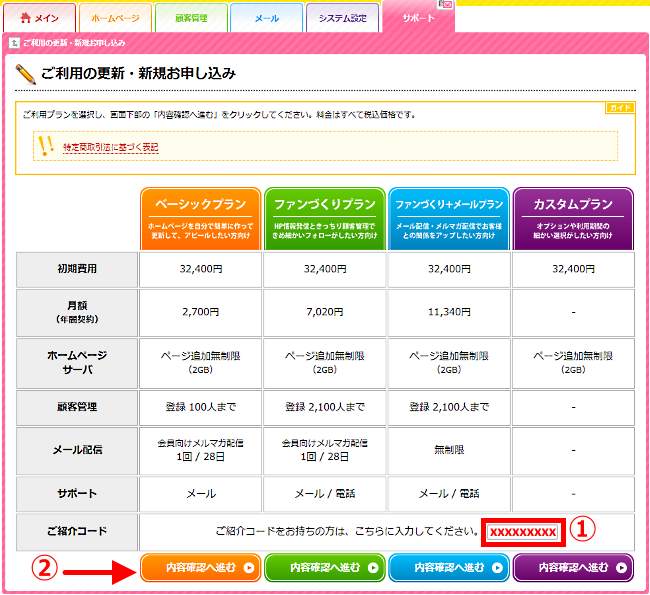The image size is (650, 595).
Task: Click the yellow exclamation marks icon
Action: tap(45, 146)
